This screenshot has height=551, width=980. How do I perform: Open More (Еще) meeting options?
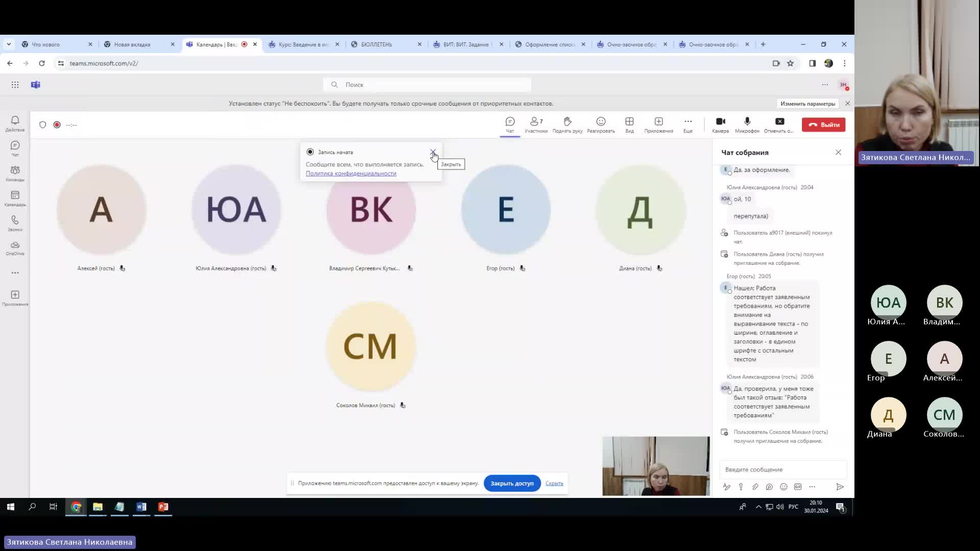[688, 125]
